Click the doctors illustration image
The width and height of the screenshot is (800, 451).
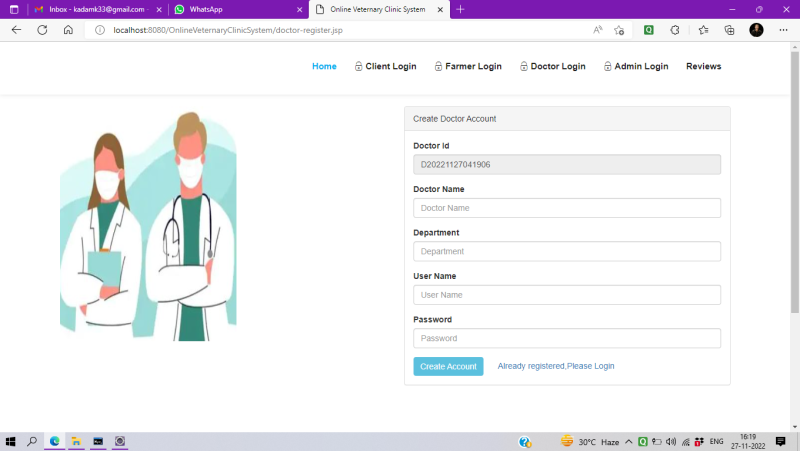pos(148,226)
